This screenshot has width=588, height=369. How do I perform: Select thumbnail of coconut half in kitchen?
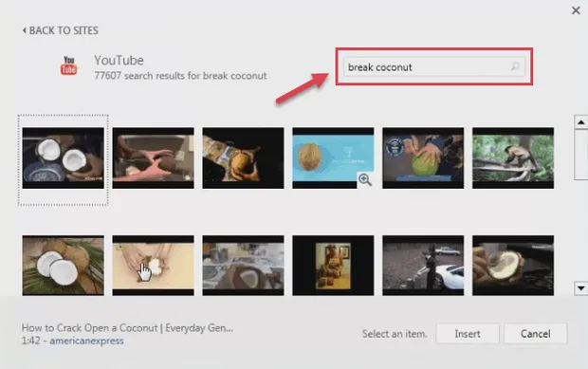tap(244, 266)
